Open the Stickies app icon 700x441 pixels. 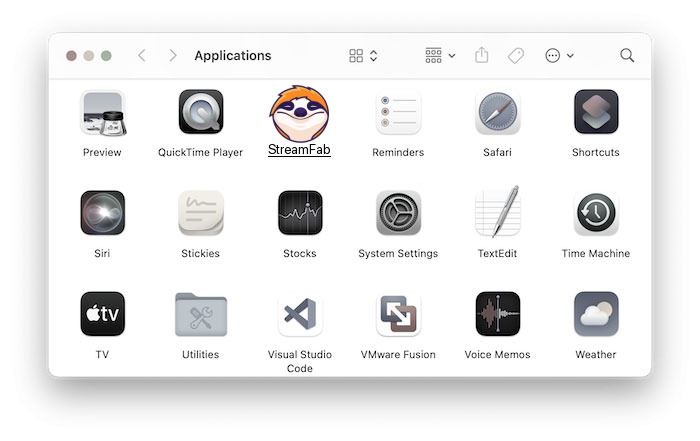(201, 213)
